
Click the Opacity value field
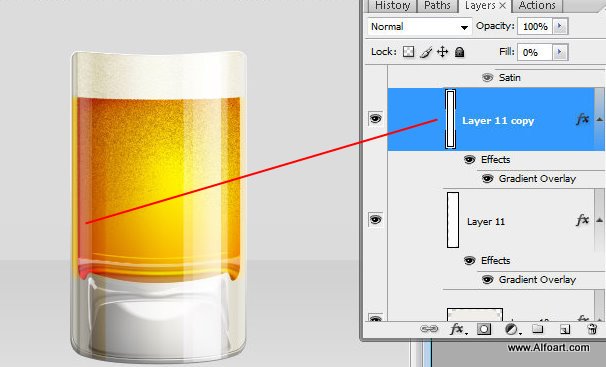click(535, 27)
